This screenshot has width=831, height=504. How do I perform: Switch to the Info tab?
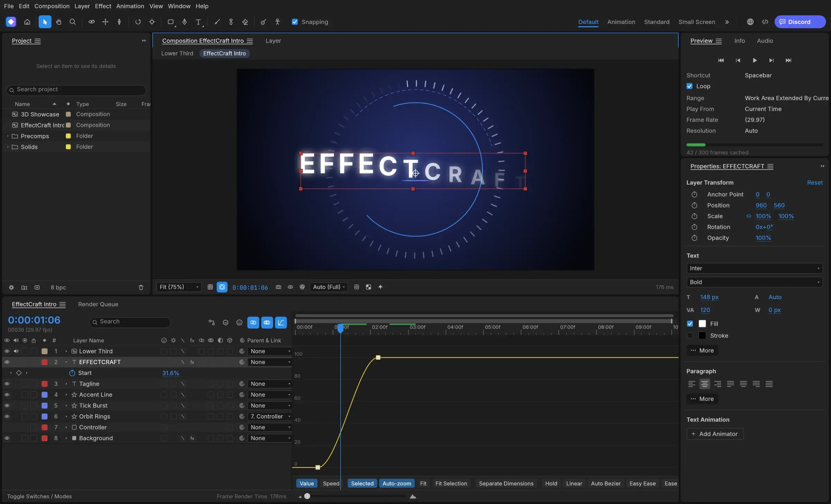point(740,41)
